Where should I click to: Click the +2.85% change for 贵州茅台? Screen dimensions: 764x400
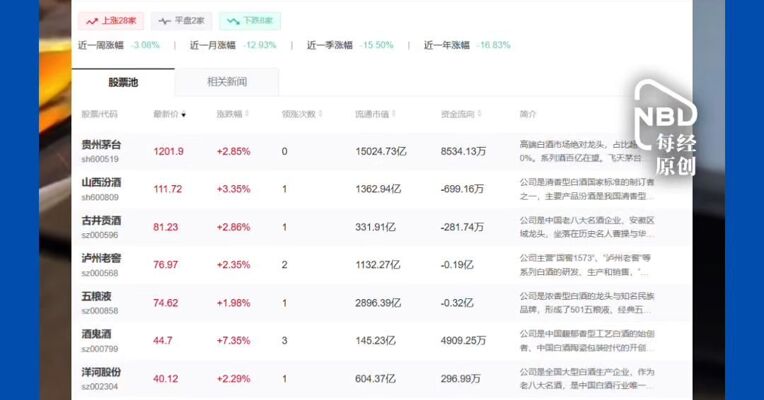(233, 152)
